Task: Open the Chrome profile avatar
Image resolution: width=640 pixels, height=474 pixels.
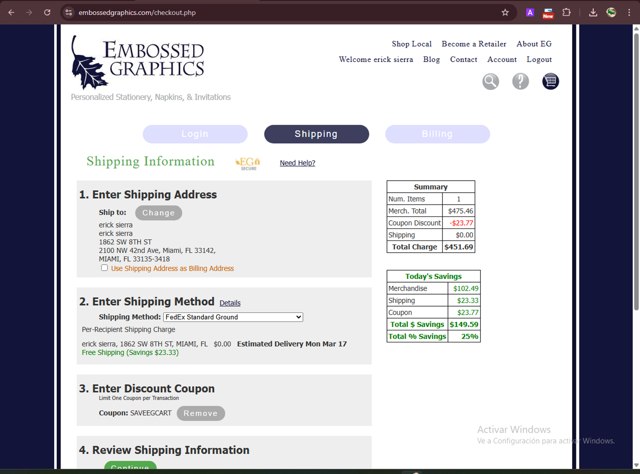Action: pyautogui.click(x=611, y=12)
